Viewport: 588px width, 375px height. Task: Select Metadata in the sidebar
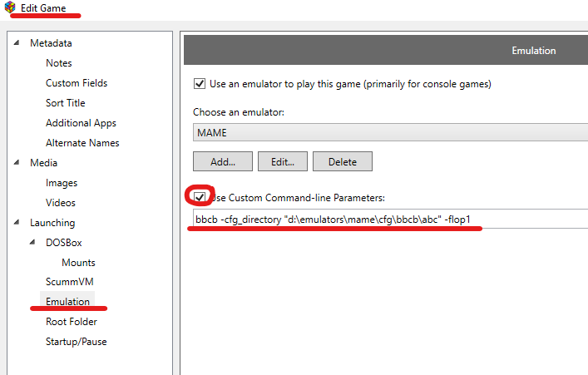click(x=51, y=43)
